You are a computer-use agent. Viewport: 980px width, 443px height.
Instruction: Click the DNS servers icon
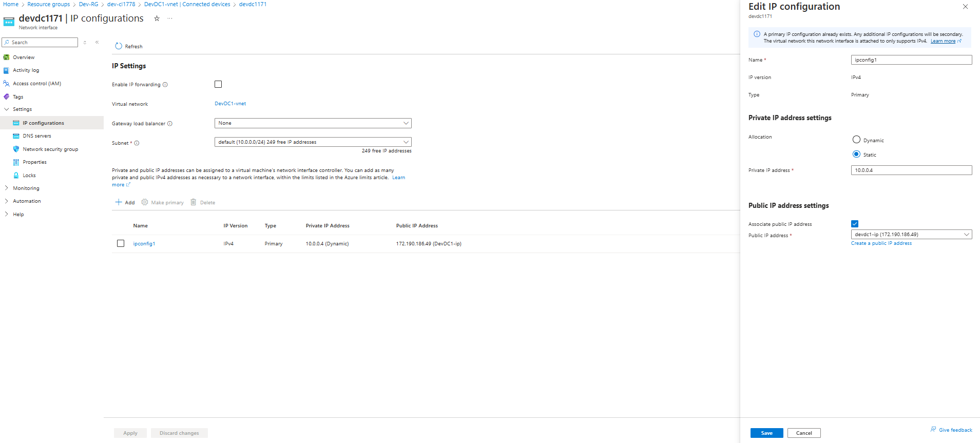point(16,136)
